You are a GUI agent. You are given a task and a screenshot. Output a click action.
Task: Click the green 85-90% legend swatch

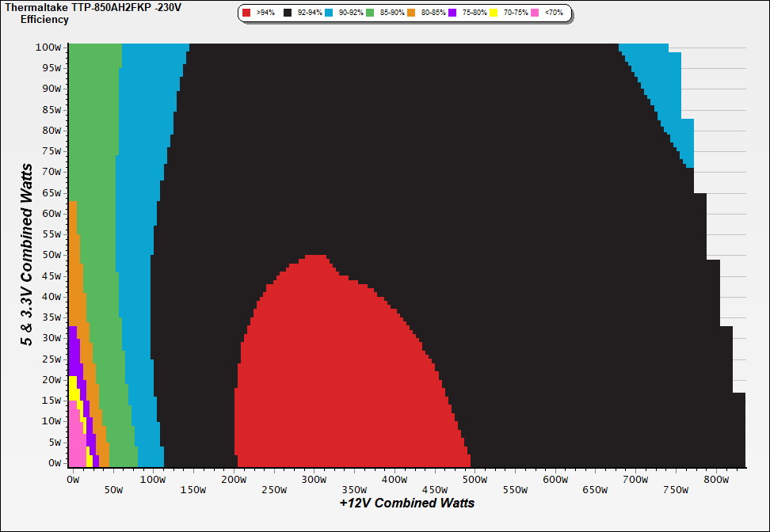pyautogui.click(x=370, y=13)
